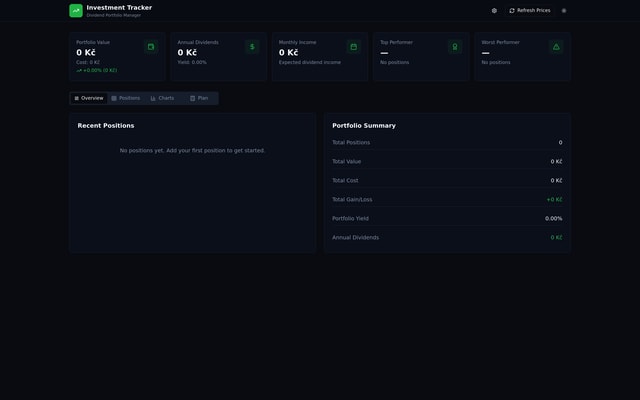The height and width of the screenshot is (400, 640).
Task: Toggle the light/dark theme sun icon
Action: 564,11
